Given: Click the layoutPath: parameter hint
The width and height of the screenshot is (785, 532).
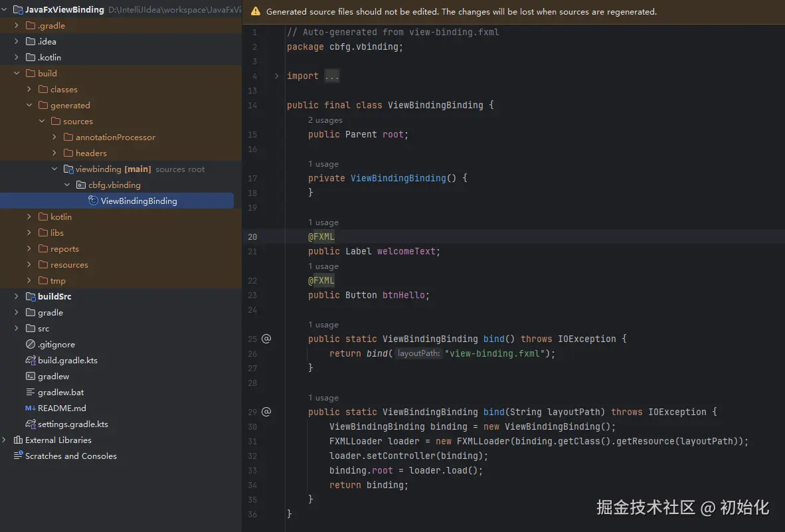Looking at the screenshot, I should pos(418,354).
